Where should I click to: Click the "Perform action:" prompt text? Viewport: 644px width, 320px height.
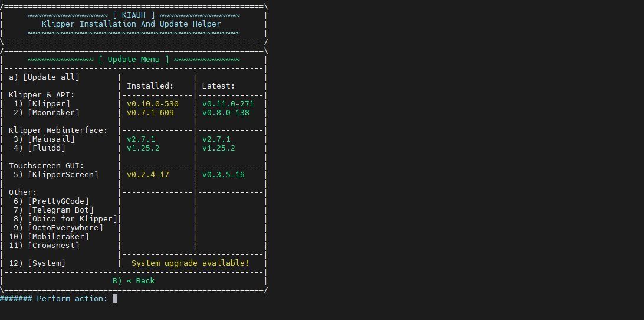[x=73, y=299]
